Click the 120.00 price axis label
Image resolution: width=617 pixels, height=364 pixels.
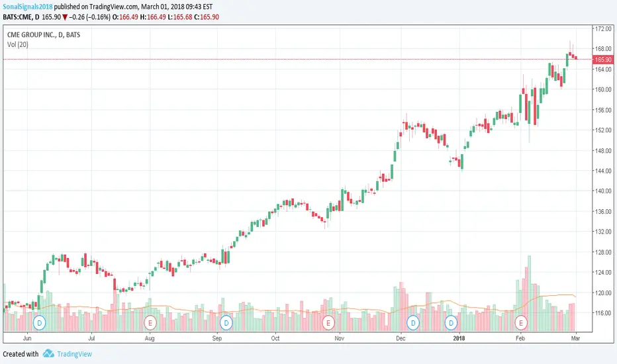click(604, 293)
